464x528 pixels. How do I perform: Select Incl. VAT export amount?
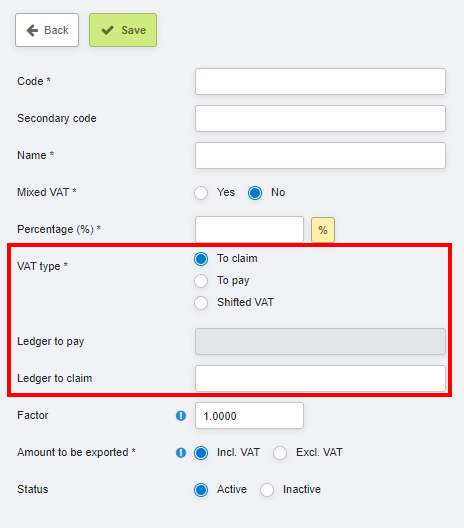coord(201,453)
